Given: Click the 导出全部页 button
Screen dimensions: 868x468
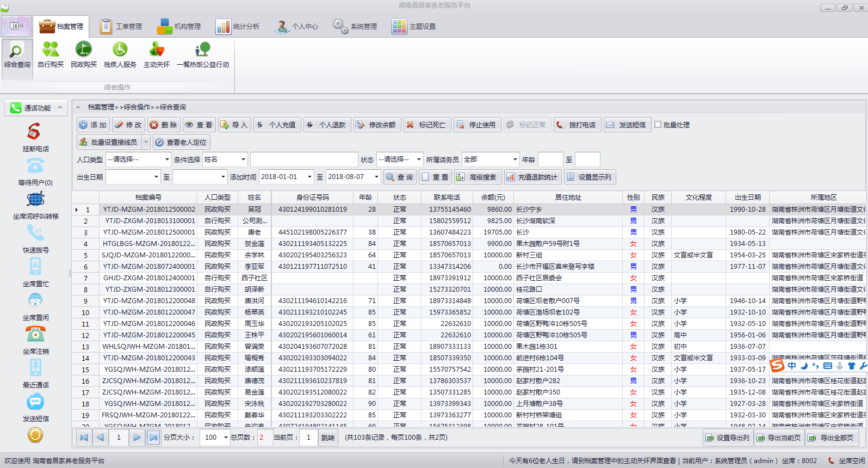Looking at the screenshot, I should pyautogui.click(x=831, y=438).
